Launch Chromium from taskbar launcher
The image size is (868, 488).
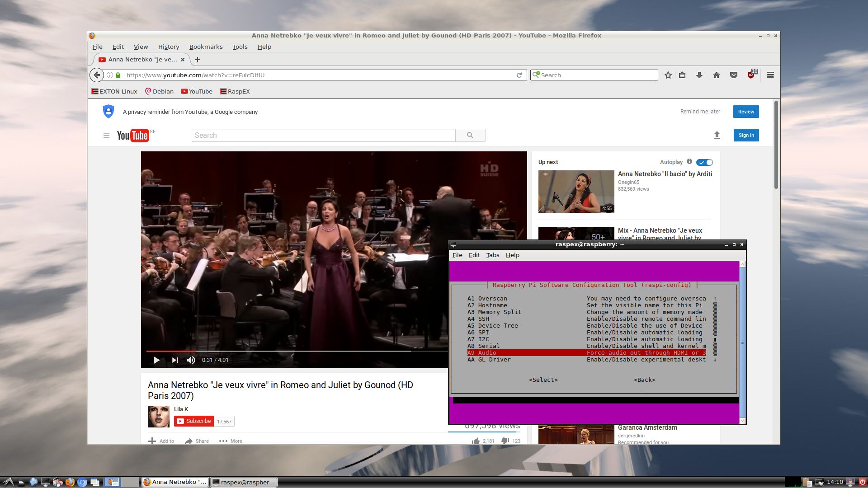(82, 482)
